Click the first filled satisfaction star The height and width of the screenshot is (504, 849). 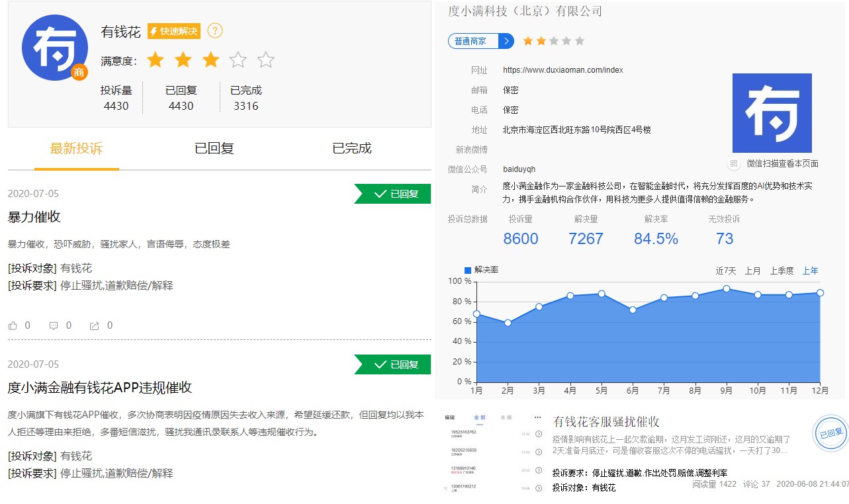pos(155,60)
